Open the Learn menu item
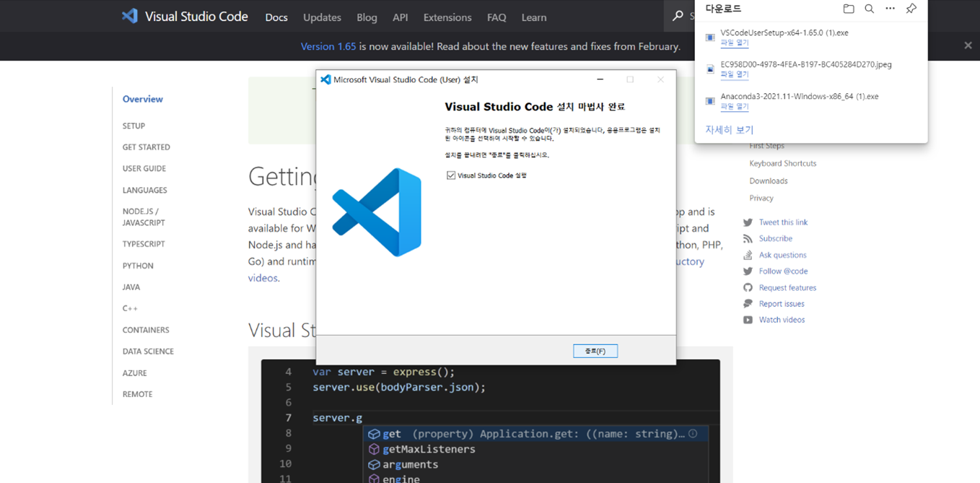The image size is (980, 483). tap(534, 17)
